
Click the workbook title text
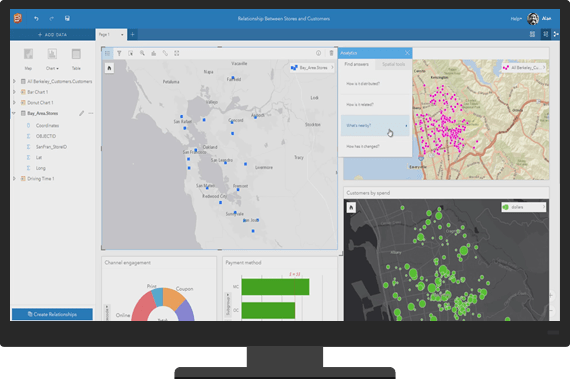click(284, 19)
